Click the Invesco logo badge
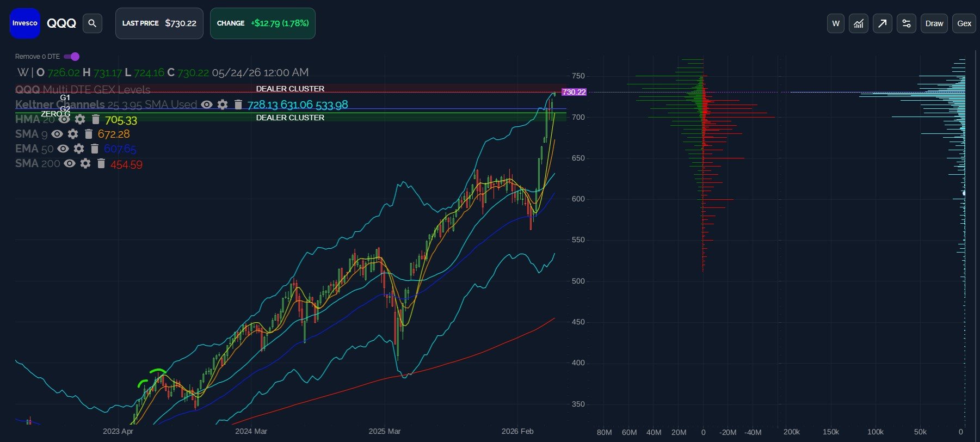The width and height of the screenshot is (980, 442). (25, 23)
